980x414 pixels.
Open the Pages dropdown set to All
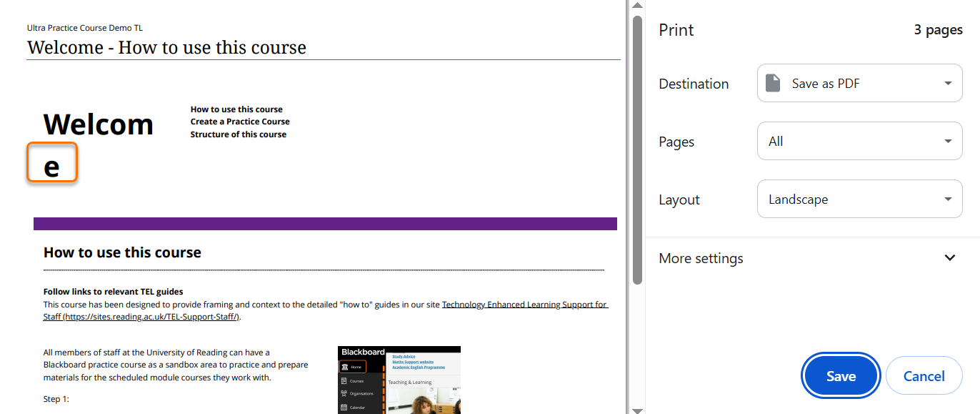pos(859,142)
